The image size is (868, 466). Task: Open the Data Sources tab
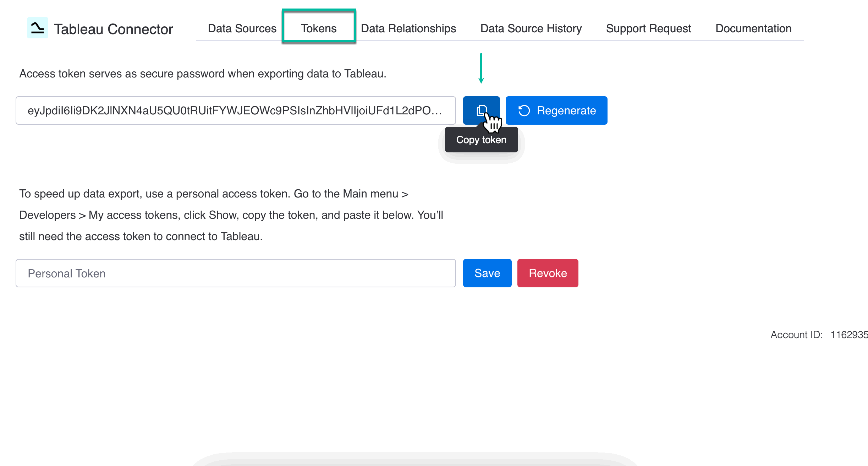coord(242,28)
